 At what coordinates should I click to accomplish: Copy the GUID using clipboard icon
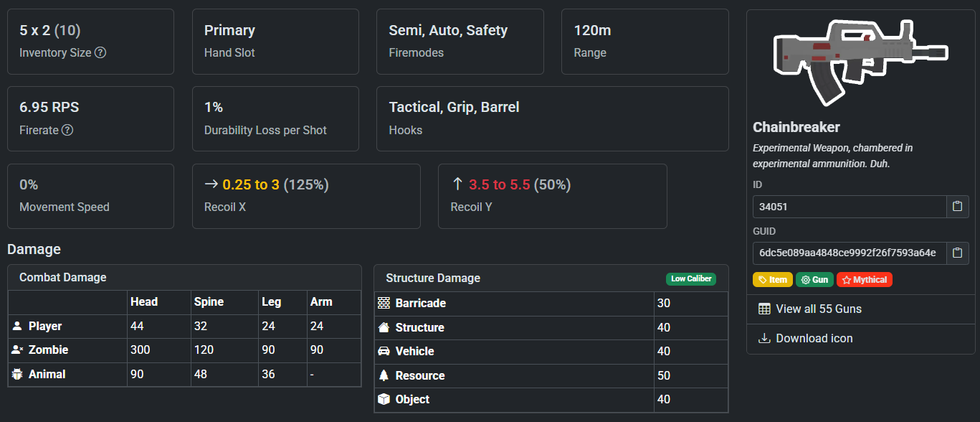[x=957, y=253]
